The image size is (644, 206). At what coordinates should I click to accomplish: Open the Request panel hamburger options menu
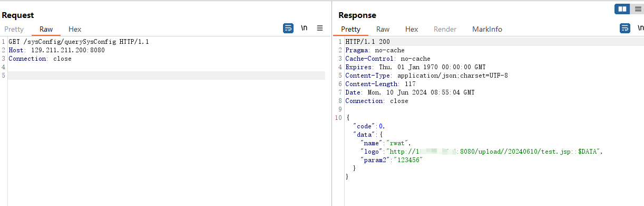pyautogui.click(x=320, y=29)
